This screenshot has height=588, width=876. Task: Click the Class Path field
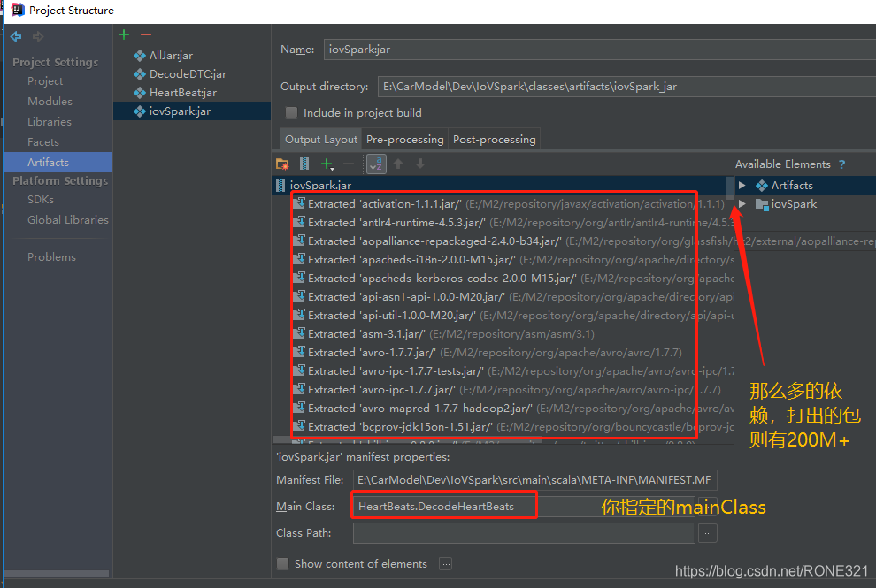click(x=524, y=533)
